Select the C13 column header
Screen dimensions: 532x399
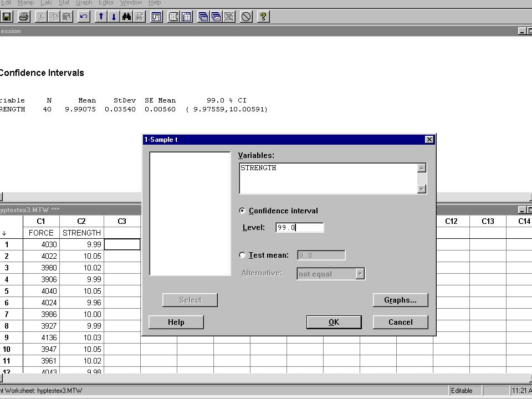(x=488, y=221)
